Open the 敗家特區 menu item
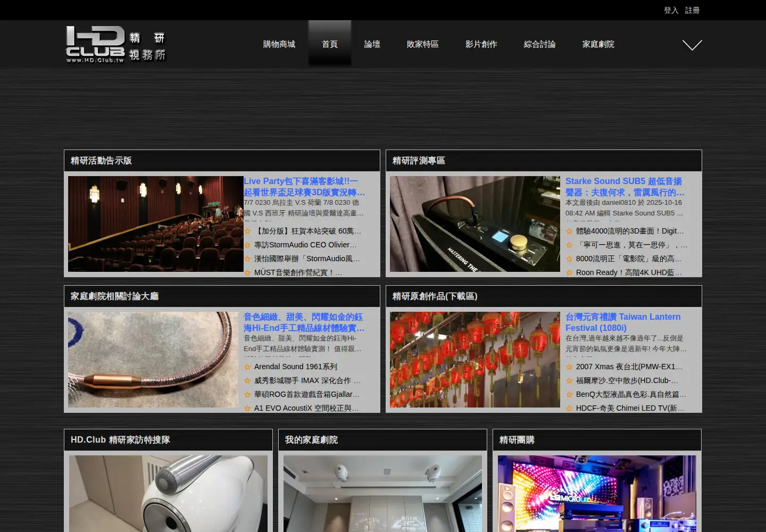 click(423, 44)
